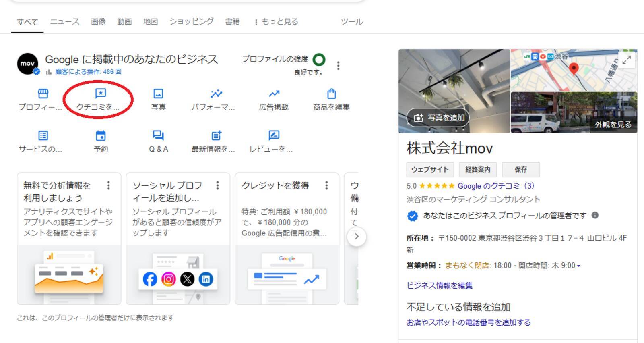Open the パフォーマンス sparkle chart icon
Viewport: 644px width, 343px height.
tap(216, 94)
